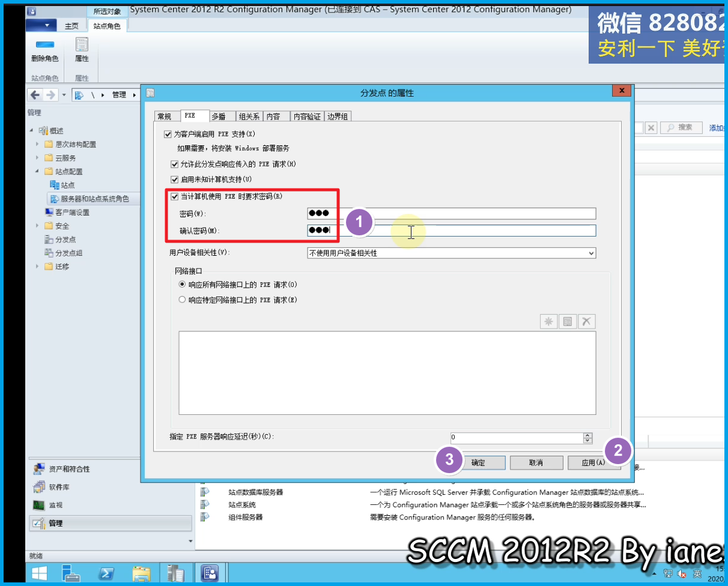728x586 pixels.
Task: Click the network interfaces list box
Action: pos(387,373)
